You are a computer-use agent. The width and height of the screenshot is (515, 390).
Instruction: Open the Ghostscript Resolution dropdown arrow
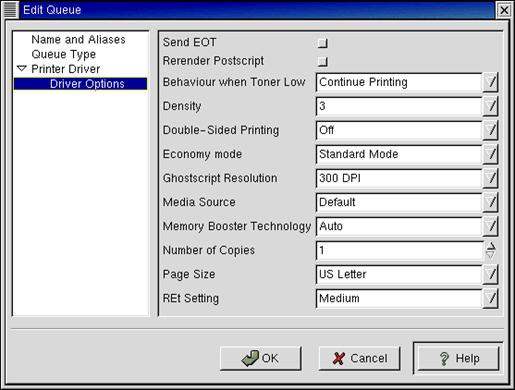(490, 178)
